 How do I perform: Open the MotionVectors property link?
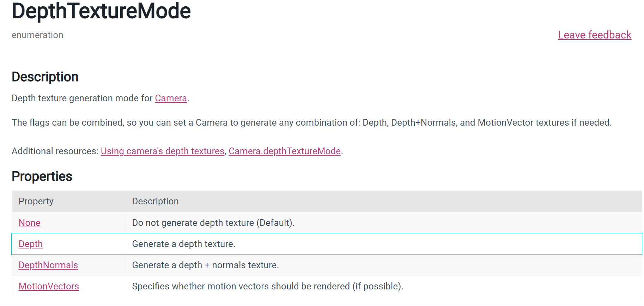pos(49,286)
